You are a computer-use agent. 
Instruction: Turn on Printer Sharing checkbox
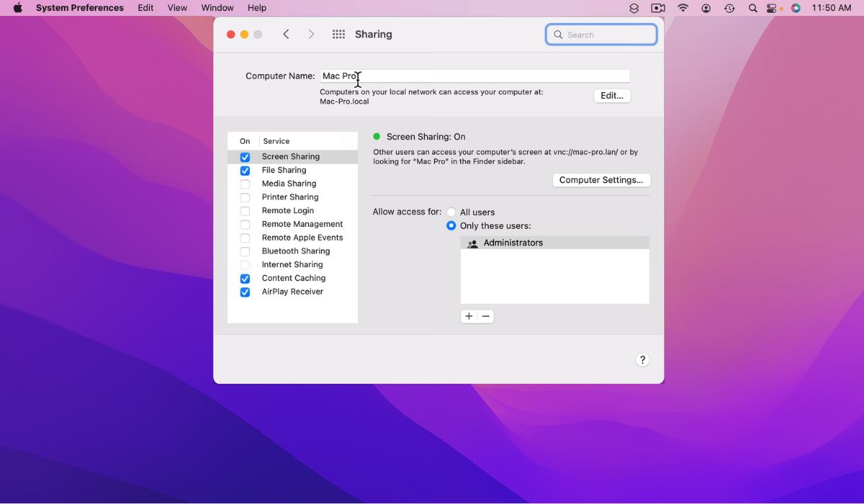[x=245, y=197]
